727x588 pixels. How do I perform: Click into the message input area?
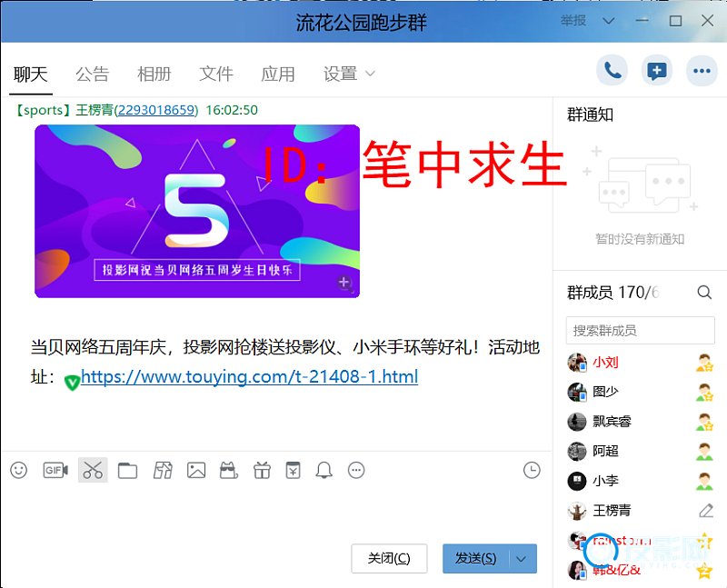tap(277, 513)
